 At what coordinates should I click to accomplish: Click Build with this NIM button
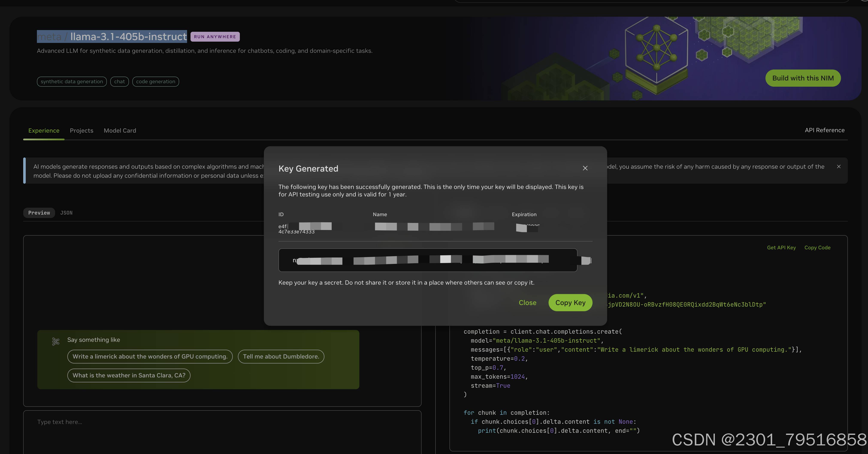(803, 78)
